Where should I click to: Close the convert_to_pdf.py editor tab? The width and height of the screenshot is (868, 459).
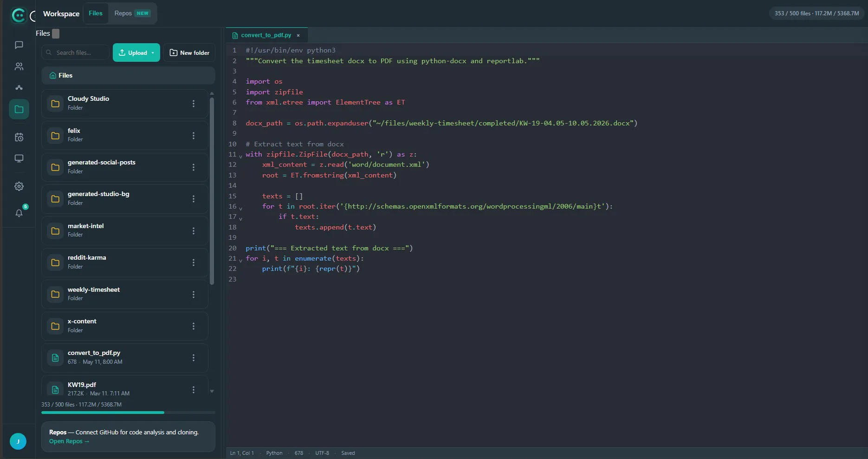coord(298,35)
